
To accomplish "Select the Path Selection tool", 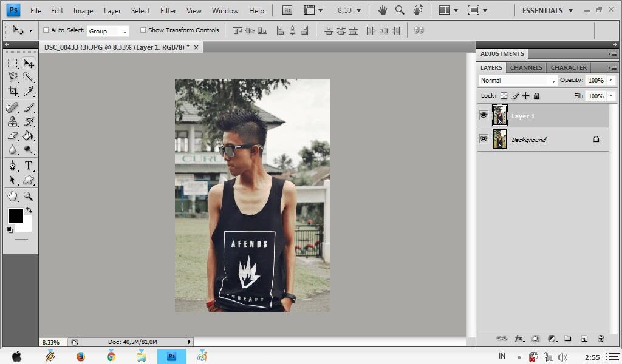I will 13,180.
